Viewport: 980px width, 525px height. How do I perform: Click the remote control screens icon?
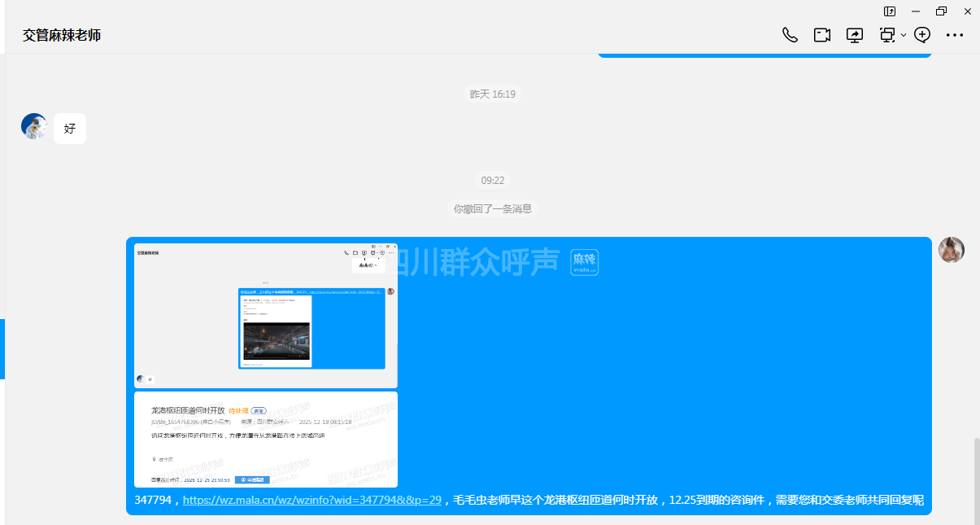tap(887, 35)
